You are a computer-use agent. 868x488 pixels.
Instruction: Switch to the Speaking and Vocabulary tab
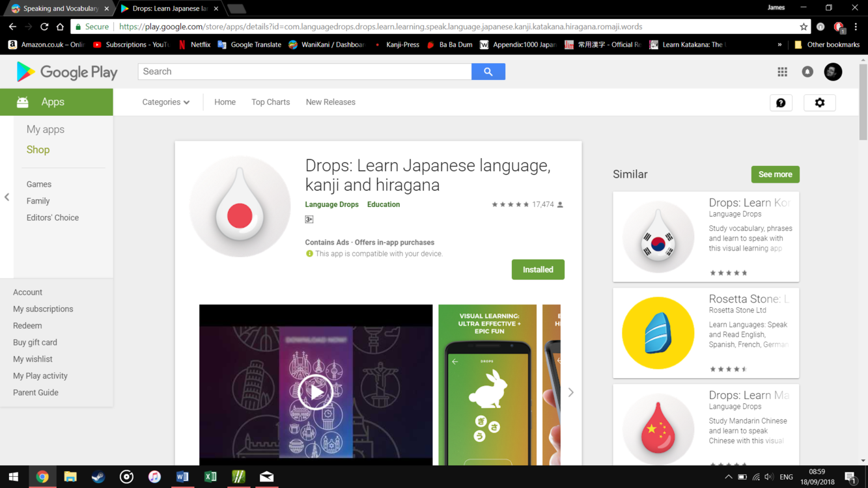pos(60,8)
